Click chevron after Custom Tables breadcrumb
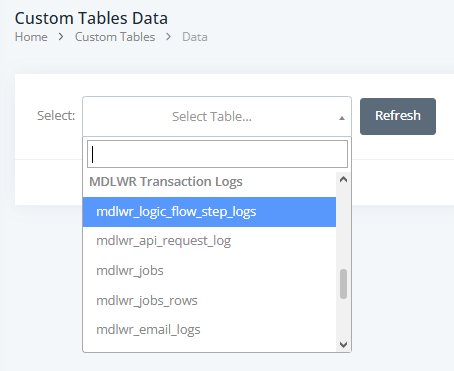 (x=169, y=37)
